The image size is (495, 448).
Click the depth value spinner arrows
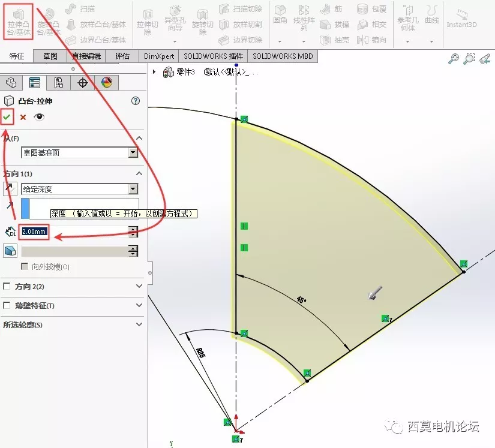tap(133, 232)
